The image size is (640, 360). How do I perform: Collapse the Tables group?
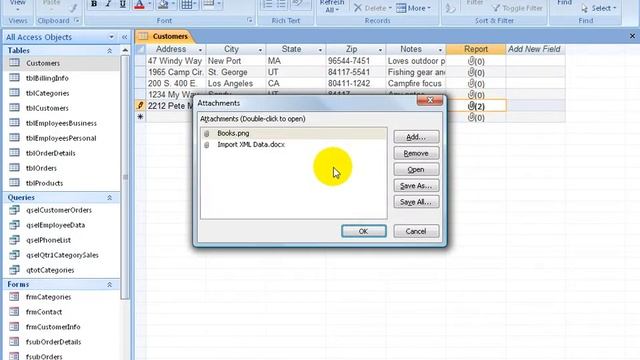point(109,51)
